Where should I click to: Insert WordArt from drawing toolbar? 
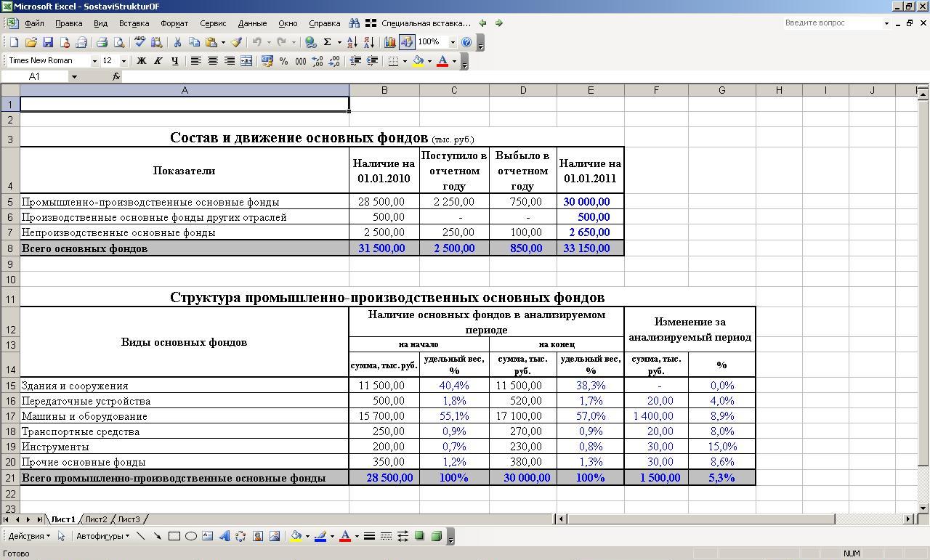coord(224,536)
